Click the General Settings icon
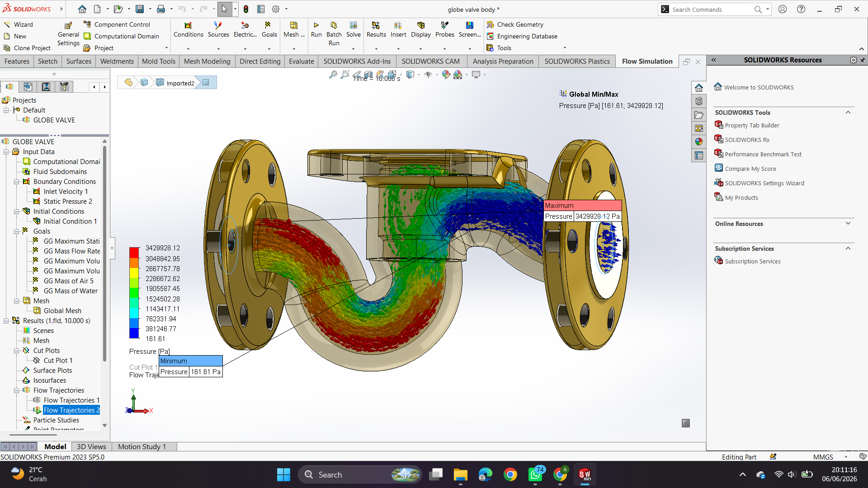 68,25
